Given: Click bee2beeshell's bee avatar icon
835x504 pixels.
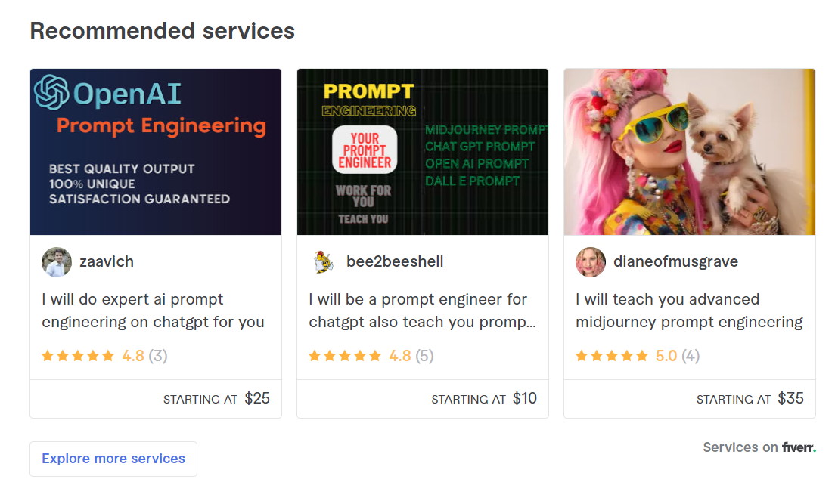Looking at the screenshot, I should (x=324, y=262).
